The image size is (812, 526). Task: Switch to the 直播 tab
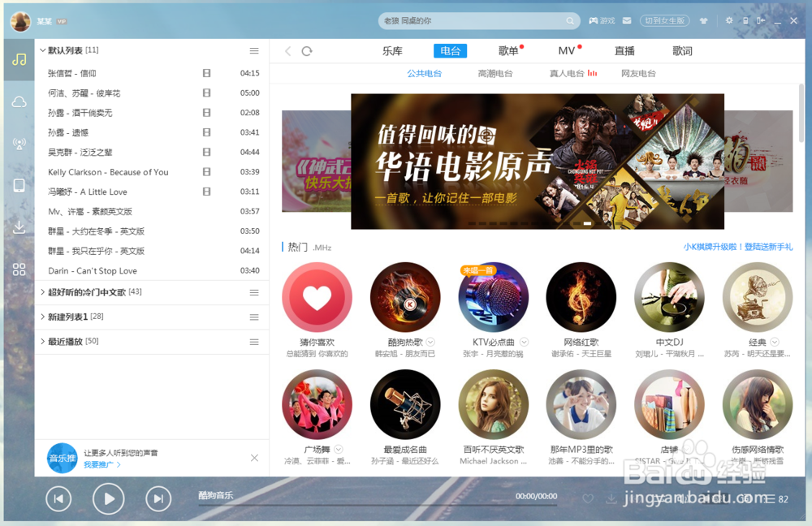click(624, 51)
